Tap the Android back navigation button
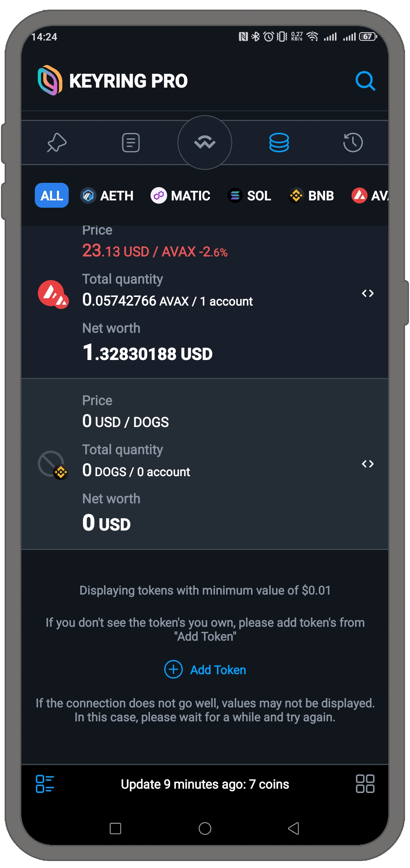Image resolution: width=410 pixels, height=868 pixels. pyautogui.click(x=294, y=828)
